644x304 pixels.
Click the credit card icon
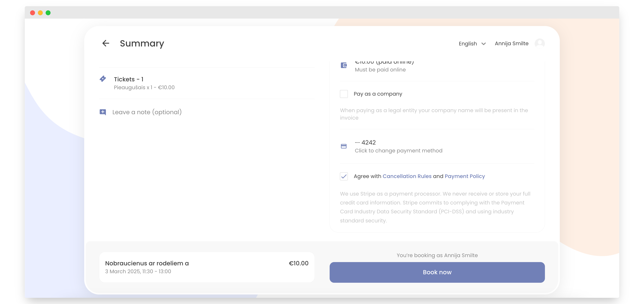tap(344, 146)
